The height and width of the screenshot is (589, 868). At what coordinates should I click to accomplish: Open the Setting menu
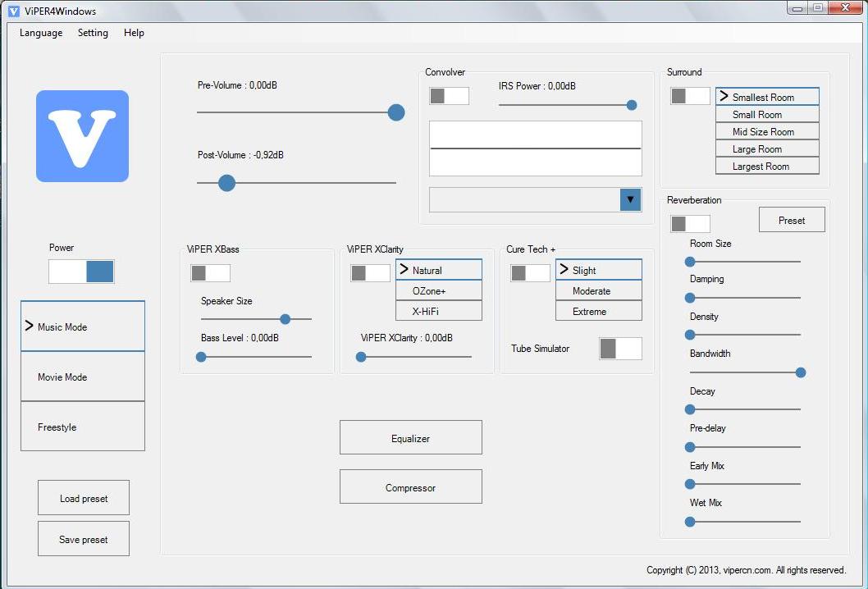point(93,33)
